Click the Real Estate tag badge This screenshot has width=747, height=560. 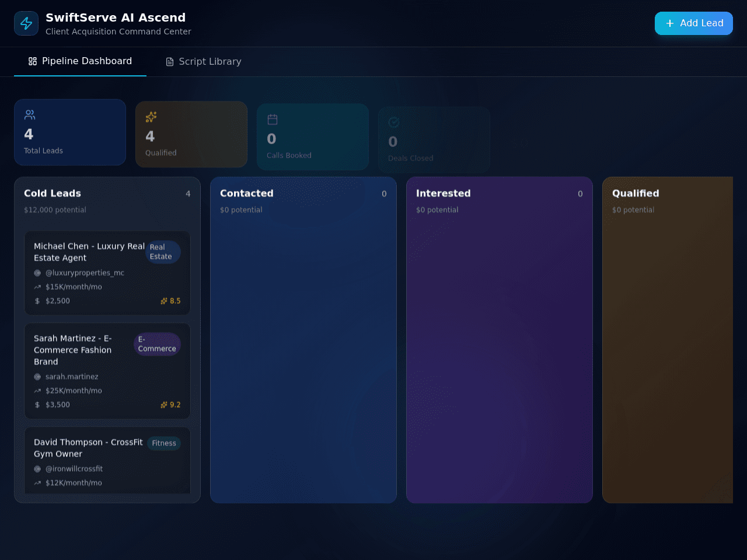[x=163, y=252]
